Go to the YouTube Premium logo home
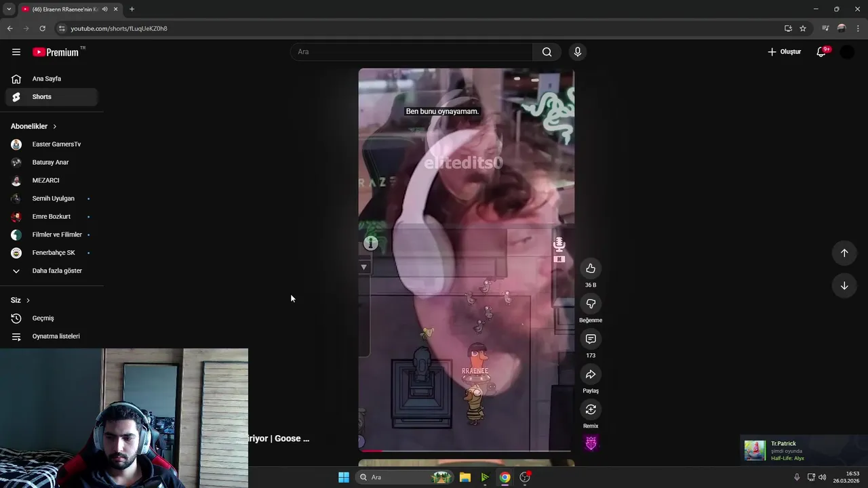 55,52
